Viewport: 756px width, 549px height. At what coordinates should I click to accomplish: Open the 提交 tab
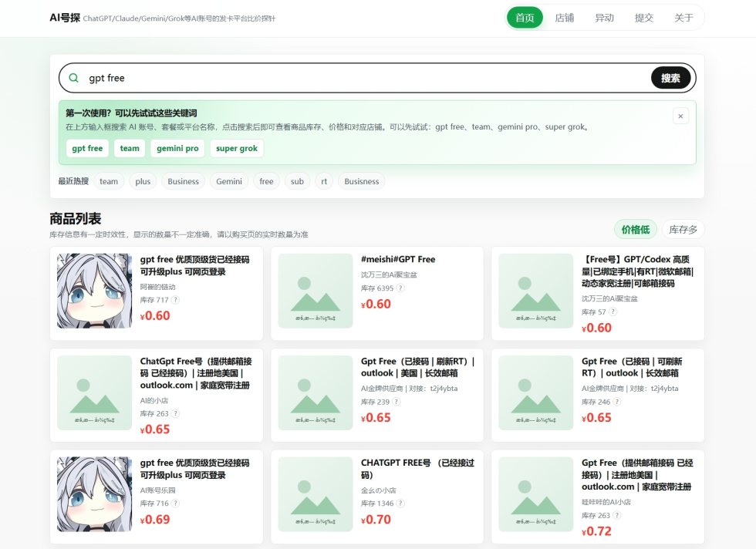(643, 18)
